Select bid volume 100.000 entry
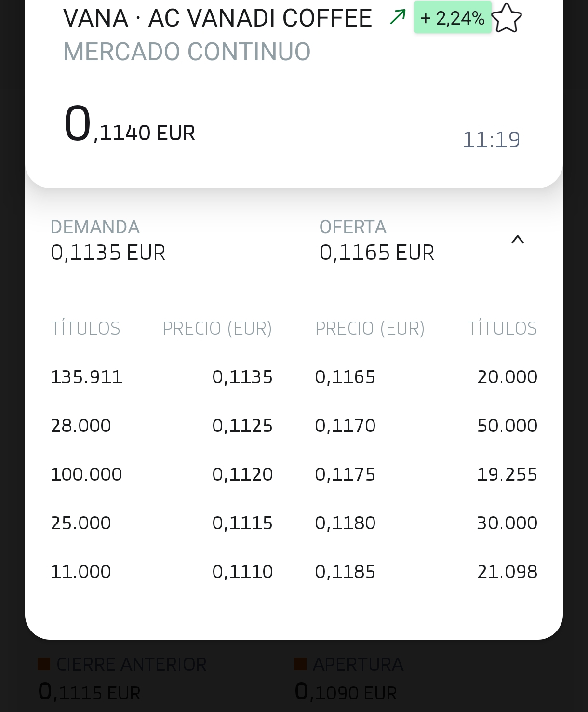588x712 pixels. [86, 474]
